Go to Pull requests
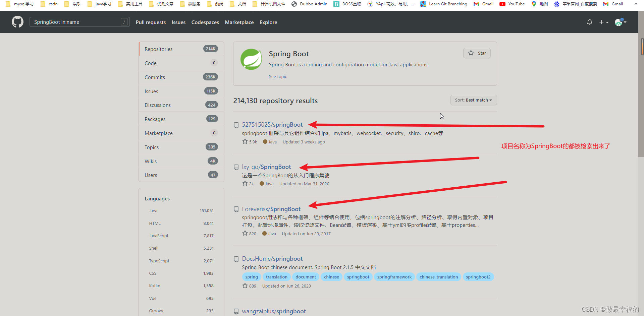644x316 pixels. click(x=151, y=22)
